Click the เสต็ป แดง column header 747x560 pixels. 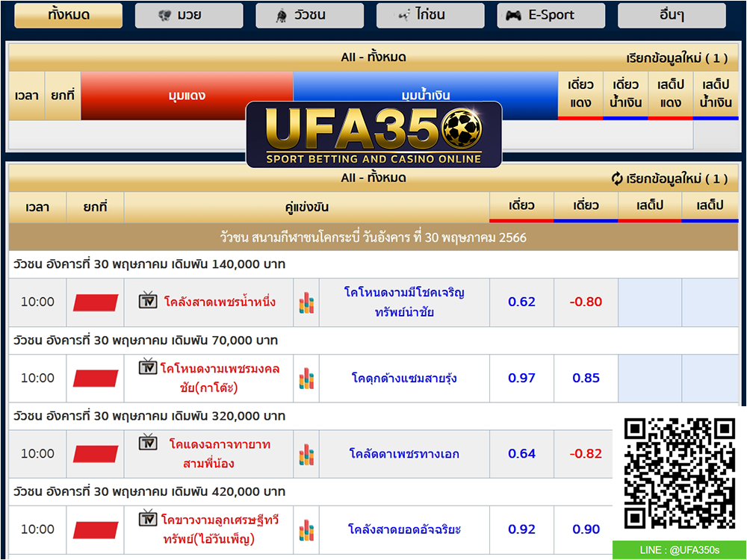point(670,94)
